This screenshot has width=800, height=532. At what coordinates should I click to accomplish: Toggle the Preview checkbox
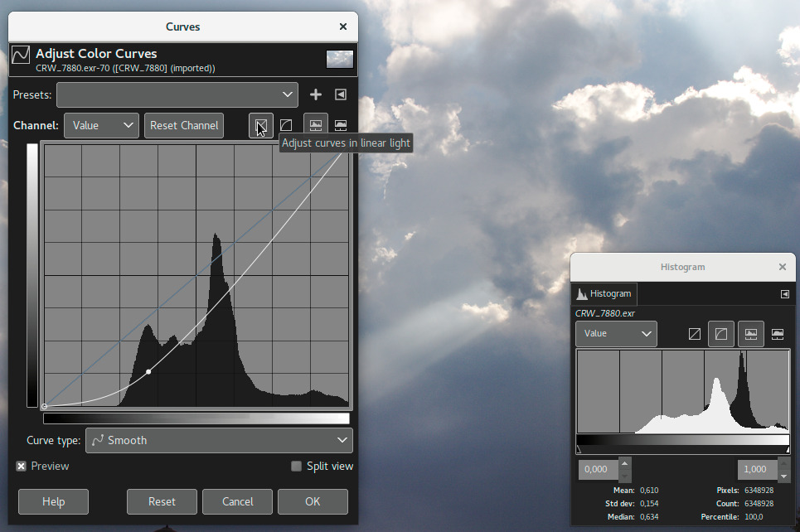[x=21, y=466]
